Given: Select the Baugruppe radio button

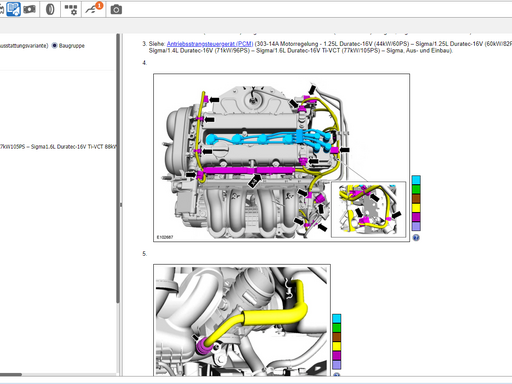Looking at the screenshot, I should [55, 45].
